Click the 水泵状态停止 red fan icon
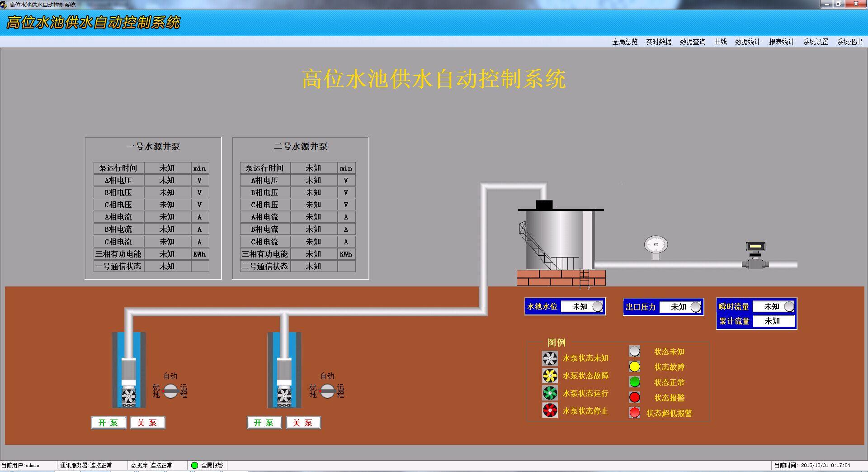868x472 pixels. click(x=549, y=411)
